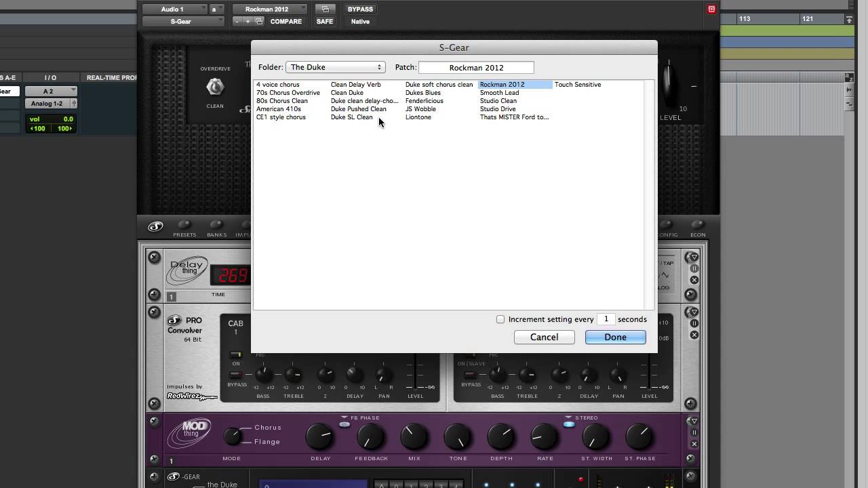
Task: Toggle the SAFE button in plugin header
Action: click(x=325, y=21)
